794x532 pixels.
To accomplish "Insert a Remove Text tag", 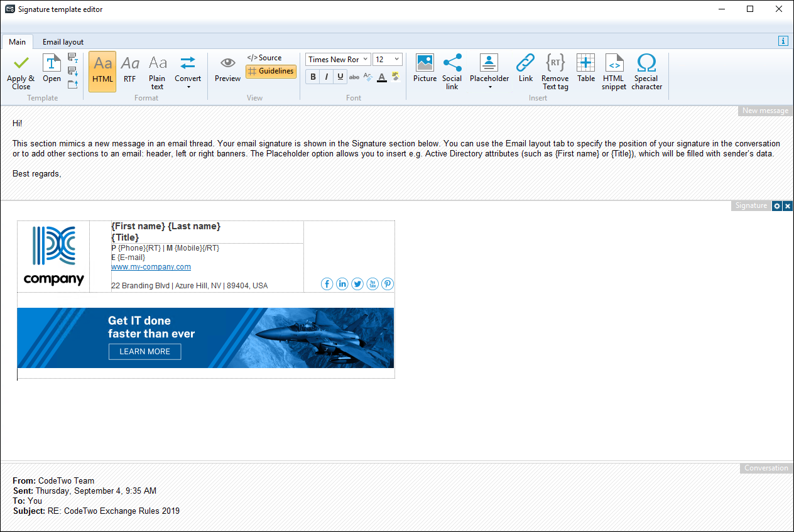I will pos(555,72).
